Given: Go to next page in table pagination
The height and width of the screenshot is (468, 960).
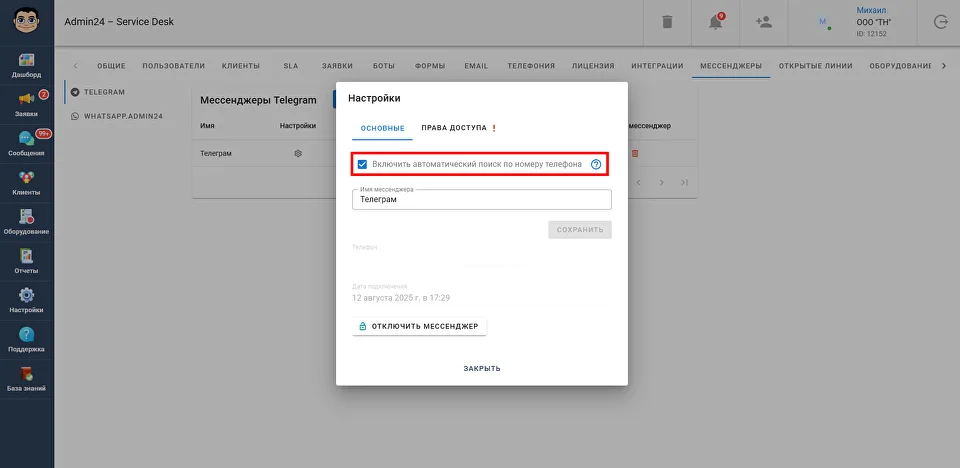Looking at the screenshot, I should coord(661,183).
